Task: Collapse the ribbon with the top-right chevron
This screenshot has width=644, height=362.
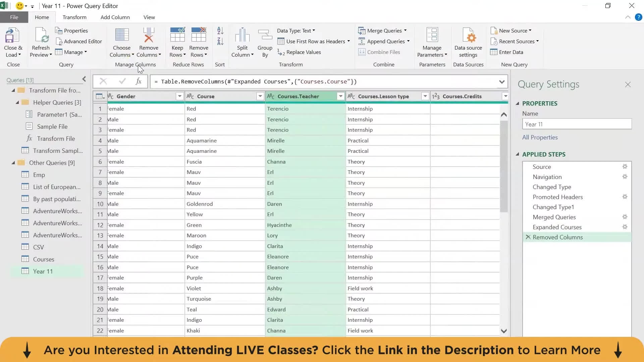Action: point(628,17)
